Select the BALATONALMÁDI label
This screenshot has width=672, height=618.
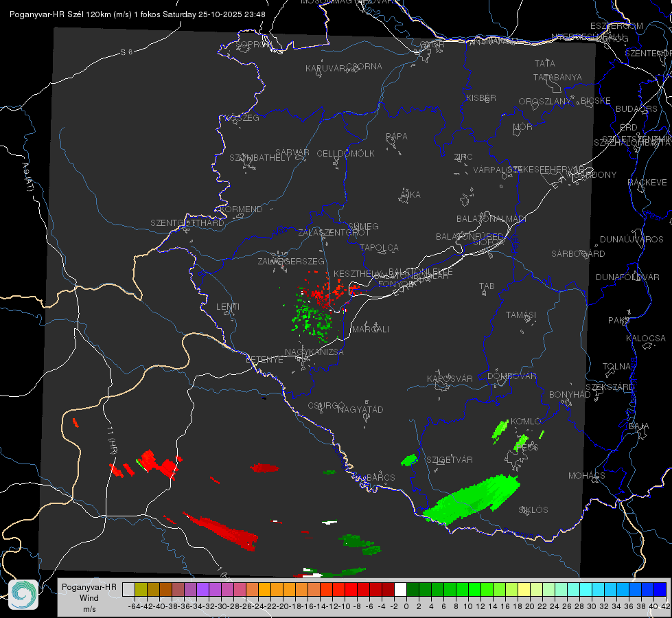[491, 219]
